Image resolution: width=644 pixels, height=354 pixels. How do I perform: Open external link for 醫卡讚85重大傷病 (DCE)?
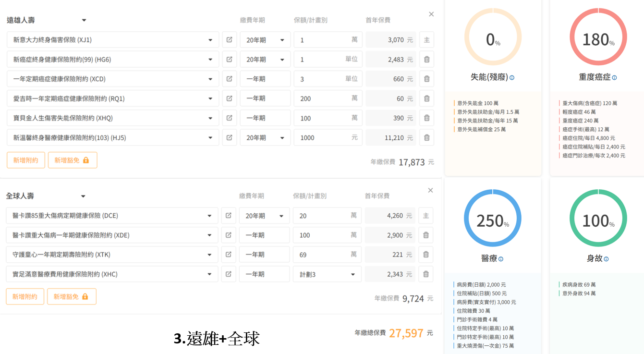(x=229, y=216)
